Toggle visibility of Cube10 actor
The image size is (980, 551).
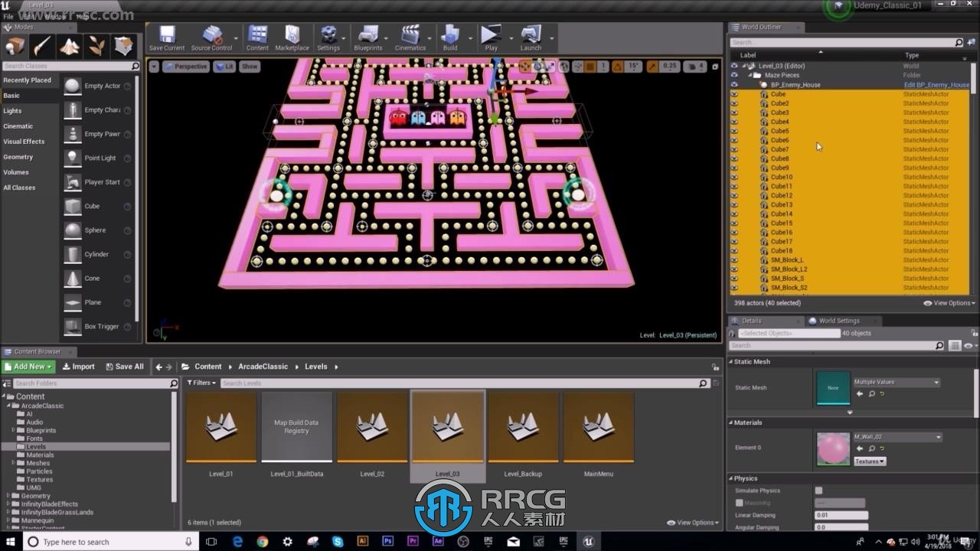click(734, 177)
